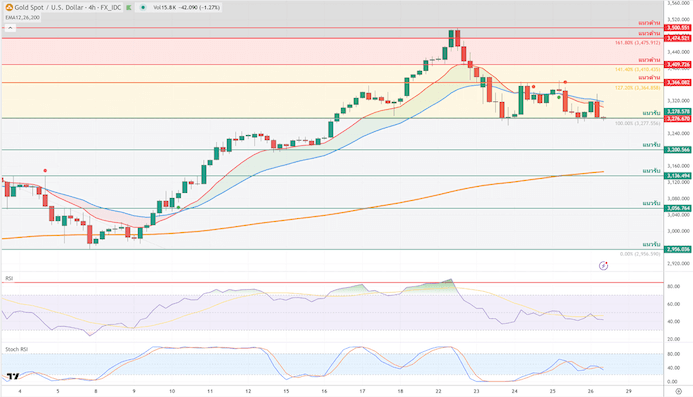The height and width of the screenshot is (397, 693).
Task: Select the RSI pane label
Action: tap(9, 279)
